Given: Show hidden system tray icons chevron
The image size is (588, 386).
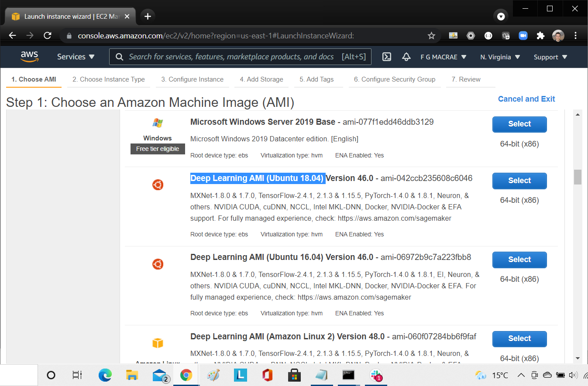Looking at the screenshot, I should pyautogui.click(x=521, y=375).
